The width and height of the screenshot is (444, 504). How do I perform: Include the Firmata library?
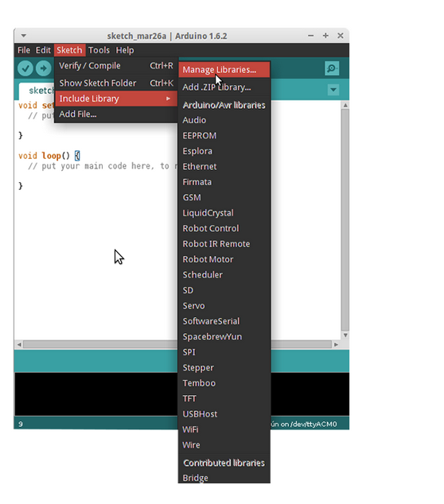click(224, 182)
